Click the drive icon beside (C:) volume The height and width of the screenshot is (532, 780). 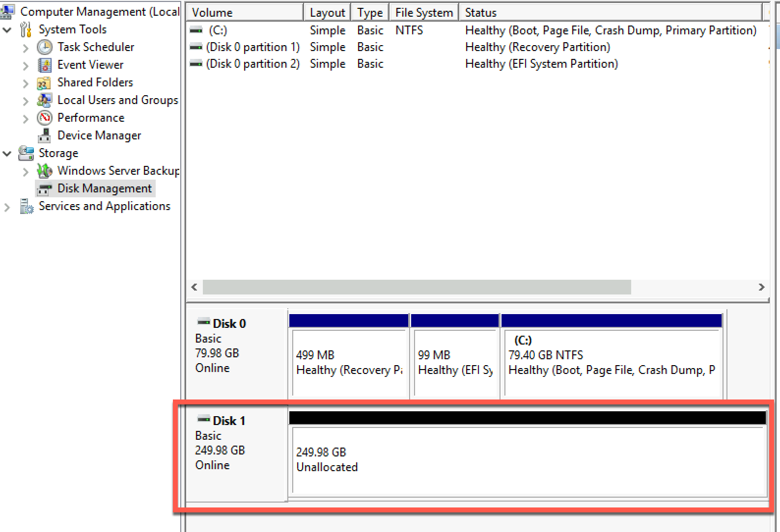pyautogui.click(x=196, y=30)
